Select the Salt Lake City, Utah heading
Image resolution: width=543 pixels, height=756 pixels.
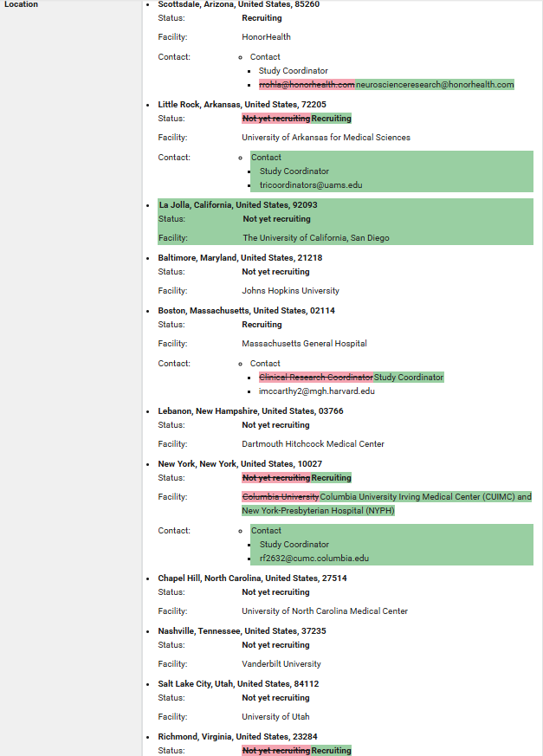tap(239, 684)
